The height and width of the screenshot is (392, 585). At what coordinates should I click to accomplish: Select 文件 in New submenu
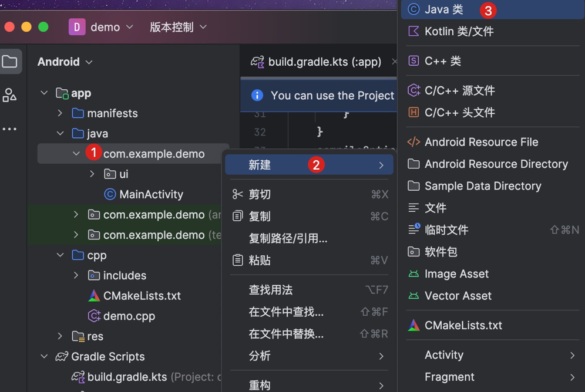(x=492, y=208)
